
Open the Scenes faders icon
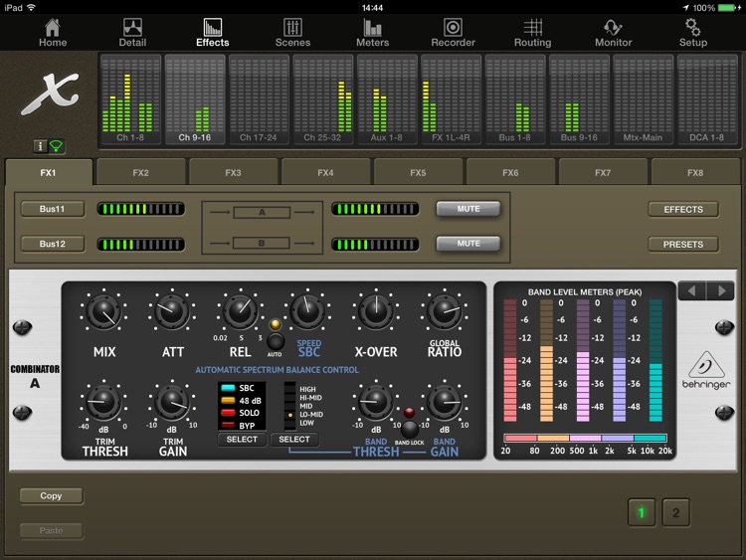click(x=292, y=32)
